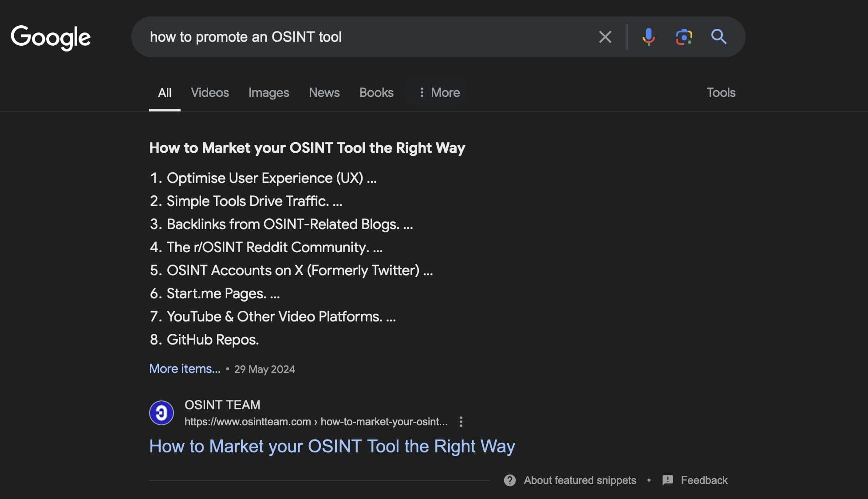Open three-dot options next to osintteam.com URL
Image resolution: width=868 pixels, height=499 pixels.
coord(461,422)
